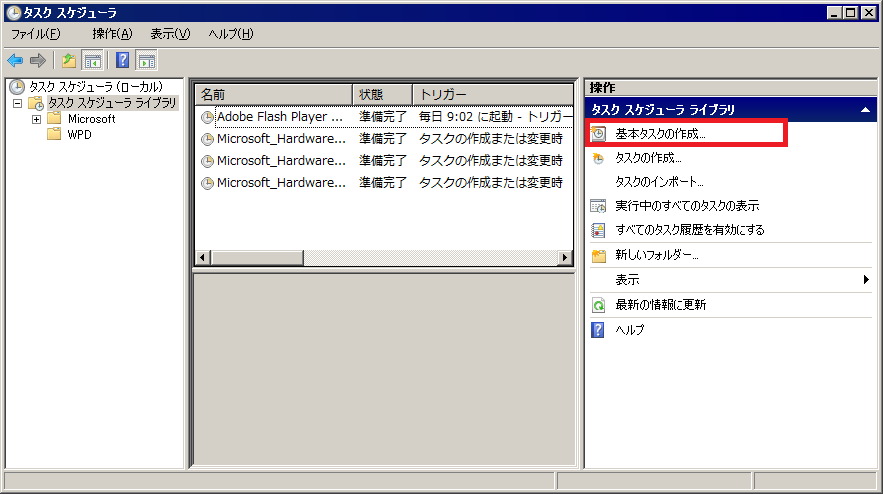Select the WPD folder tree label
The height and width of the screenshot is (494, 883).
[x=79, y=135]
